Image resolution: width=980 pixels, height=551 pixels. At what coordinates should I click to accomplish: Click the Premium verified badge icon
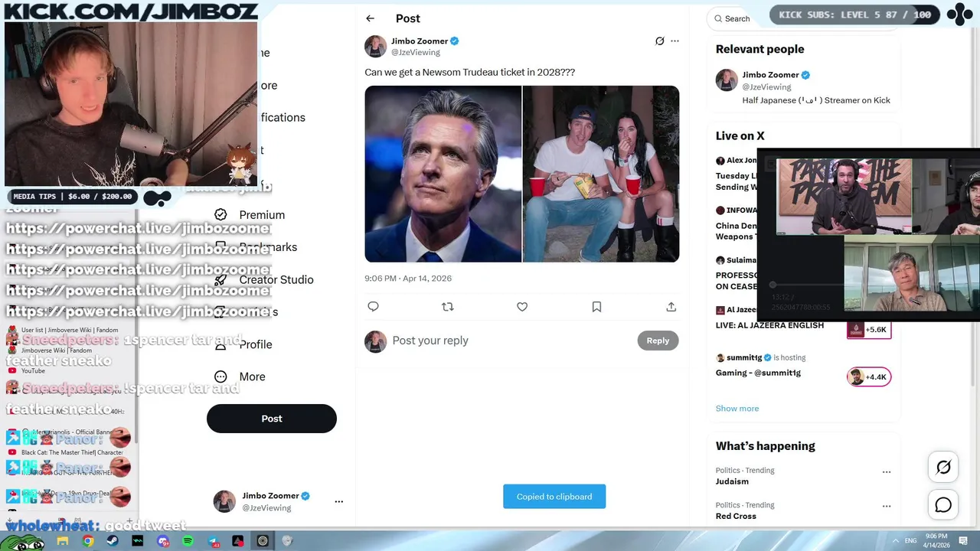point(220,215)
